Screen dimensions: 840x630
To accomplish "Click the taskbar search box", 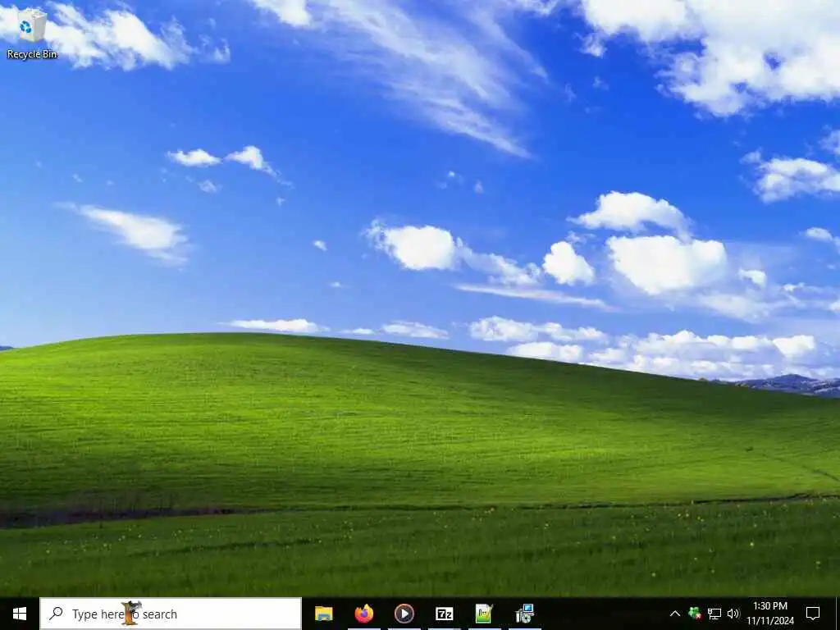I will pos(171,614).
